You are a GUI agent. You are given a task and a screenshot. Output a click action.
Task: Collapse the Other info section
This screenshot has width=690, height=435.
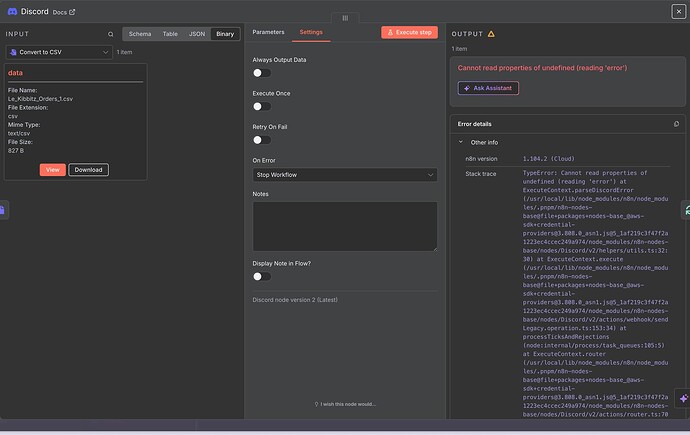click(x=461, y=142)
